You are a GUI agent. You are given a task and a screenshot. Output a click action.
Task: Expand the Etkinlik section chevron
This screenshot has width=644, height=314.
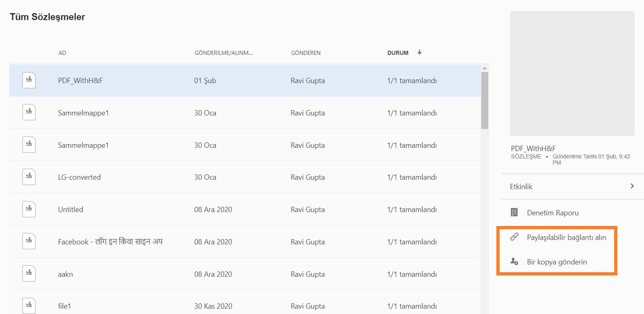click(x=632, y=186)
